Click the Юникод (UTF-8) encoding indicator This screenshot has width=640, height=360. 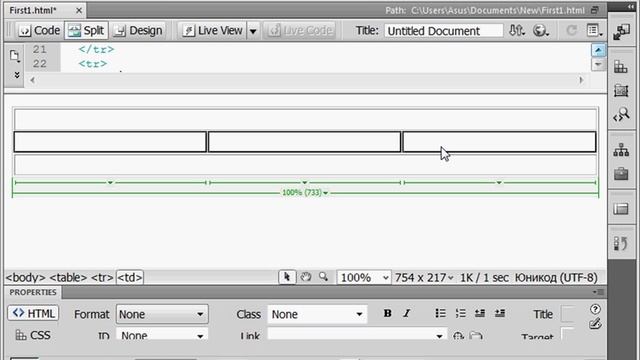(556, 278)
